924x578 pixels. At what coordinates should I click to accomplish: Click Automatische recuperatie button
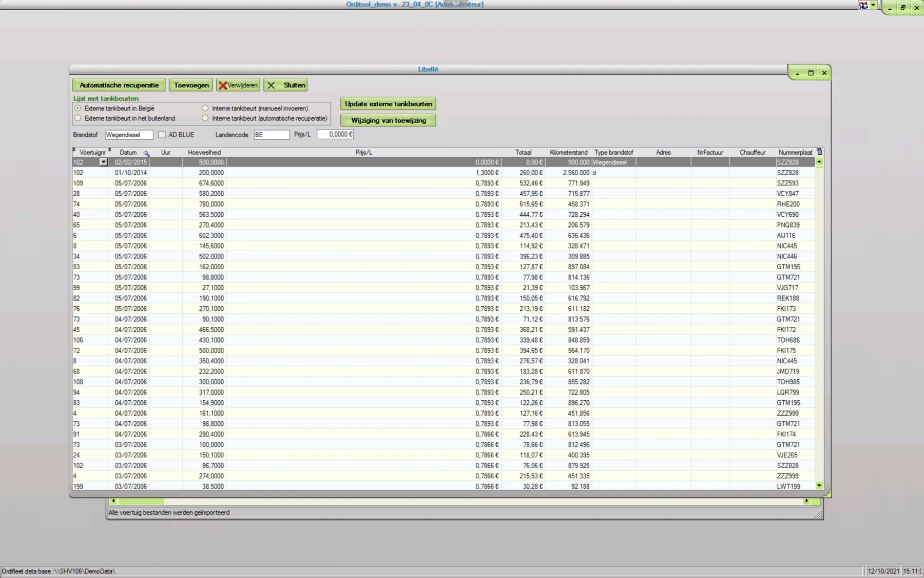(x=119, y=85)
